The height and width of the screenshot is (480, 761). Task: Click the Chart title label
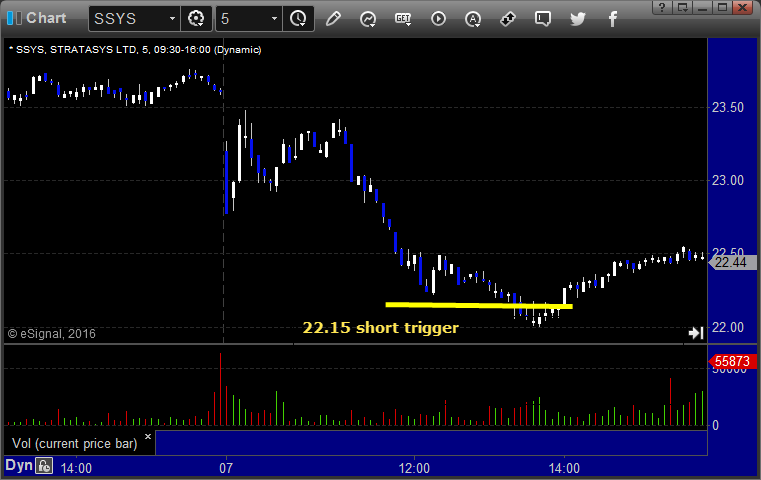point(46,18)
